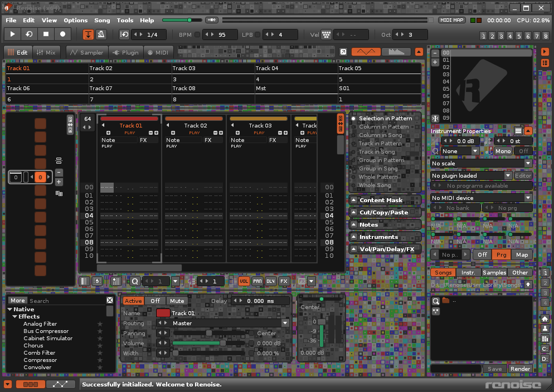
Task: Click the pattern automation curve icon bottom
Action: point(60,384)
